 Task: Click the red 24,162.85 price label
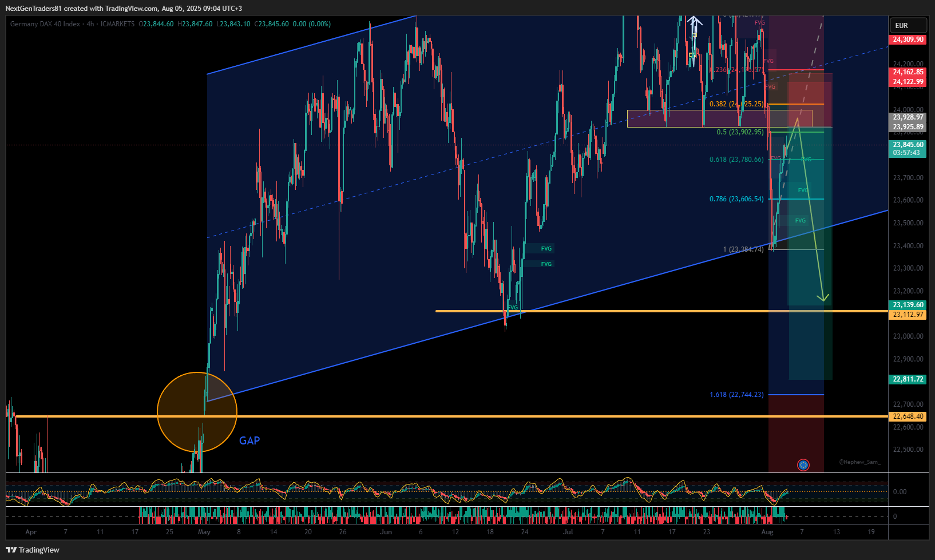pyautogui.click(x=908, y=72)
